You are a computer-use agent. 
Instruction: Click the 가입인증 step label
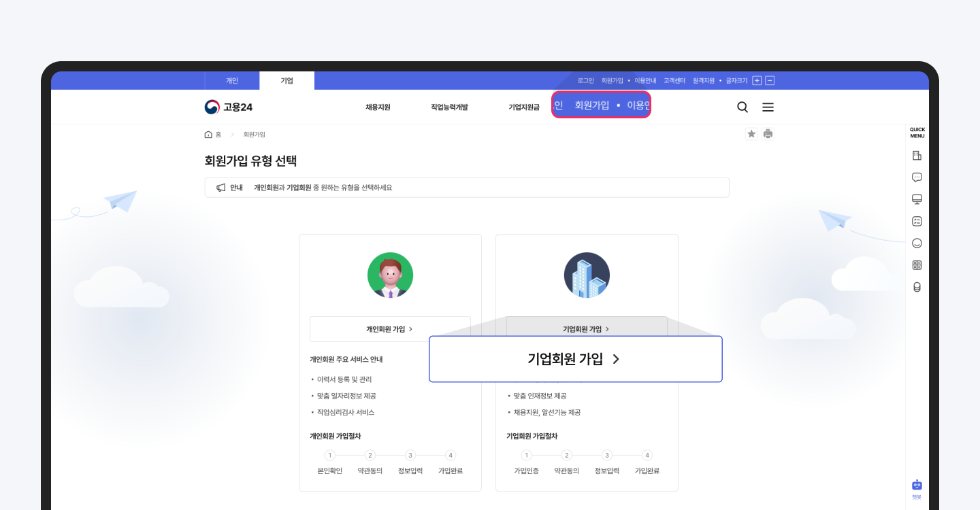tap(527, 471)
